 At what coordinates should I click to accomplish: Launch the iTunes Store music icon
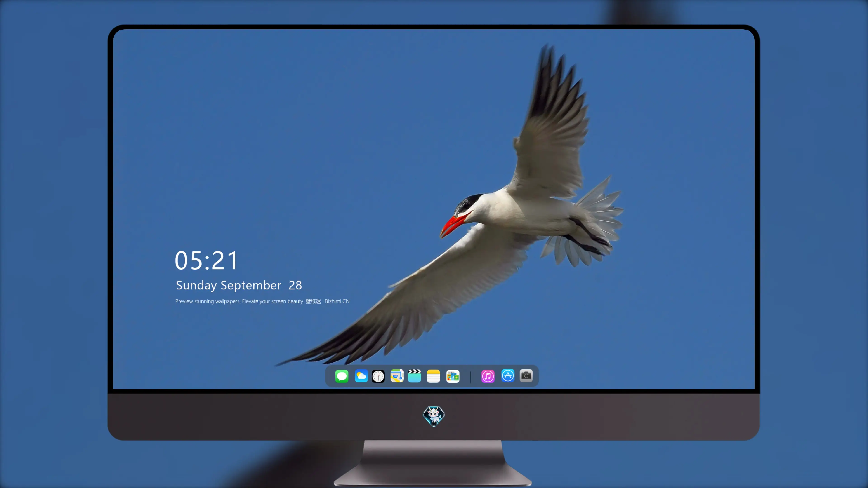tap(488, 376)
